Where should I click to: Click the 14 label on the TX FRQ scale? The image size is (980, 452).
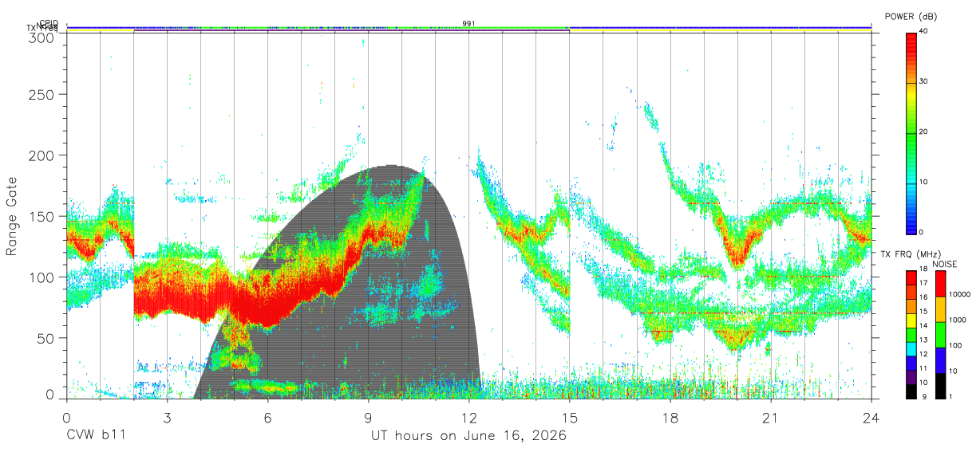[x=923, y=327]
